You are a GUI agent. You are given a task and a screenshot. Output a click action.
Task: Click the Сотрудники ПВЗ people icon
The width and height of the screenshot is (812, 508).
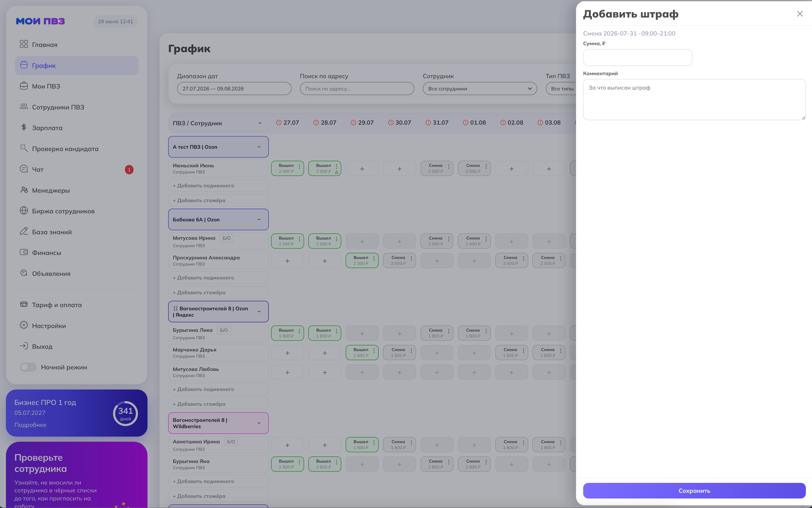[x=23, y=106]
